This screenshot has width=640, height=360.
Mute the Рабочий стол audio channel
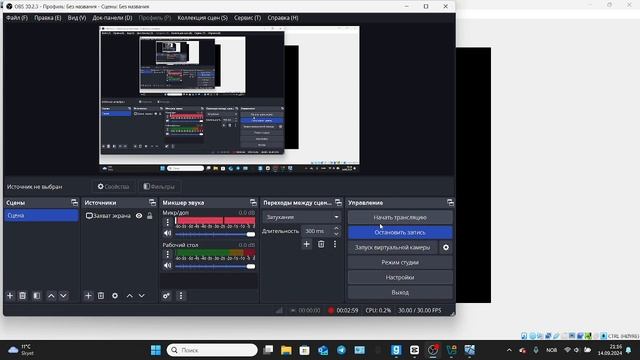tap(167, 266)
